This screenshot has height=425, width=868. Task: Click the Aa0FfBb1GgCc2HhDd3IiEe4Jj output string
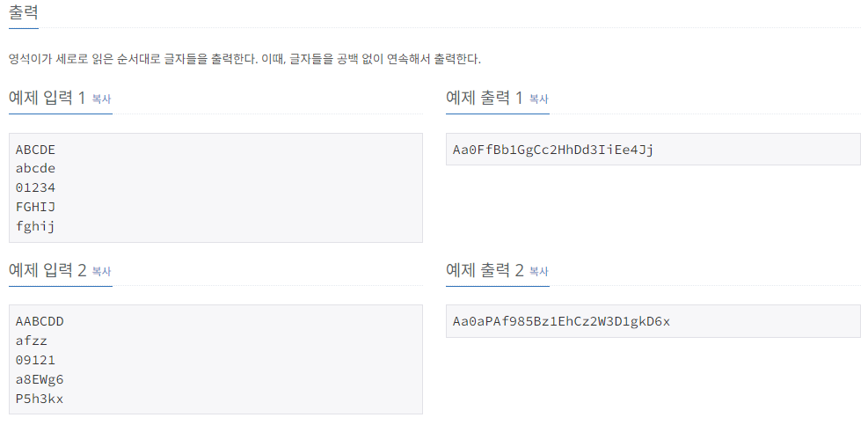(x=553, y=150)
